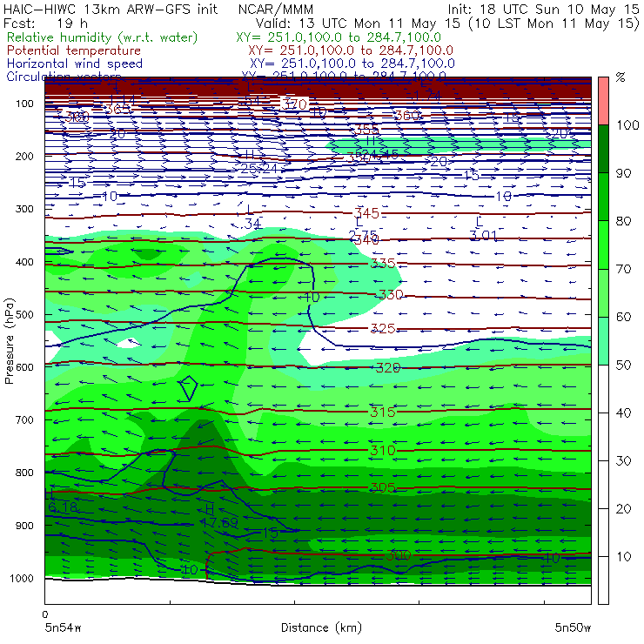Viewport: 644px width, 644px height.
Task: Click the red 320 potential temperature contour label
Action: tap(388, 367)
